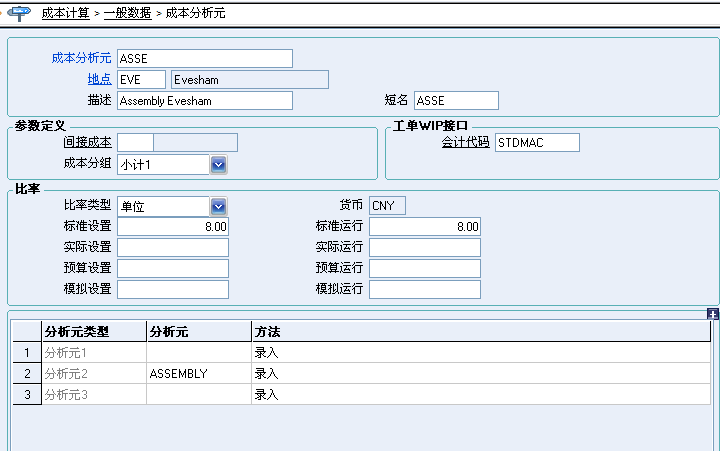Select row 2 header in analysis grid
The width and height of the screenshot is (720, 451).
point(25,373)
